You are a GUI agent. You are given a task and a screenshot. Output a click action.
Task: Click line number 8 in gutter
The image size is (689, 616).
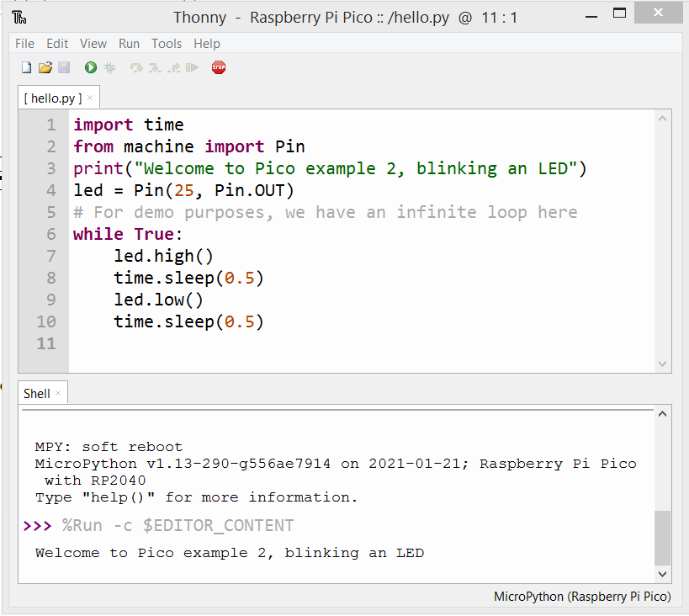[51, 279]
